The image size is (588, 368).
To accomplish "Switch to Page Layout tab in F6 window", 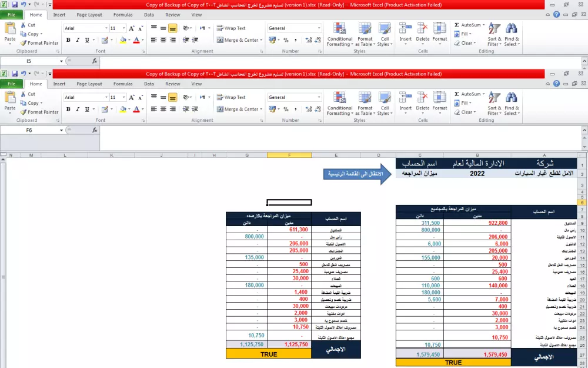I will (89, 84).
